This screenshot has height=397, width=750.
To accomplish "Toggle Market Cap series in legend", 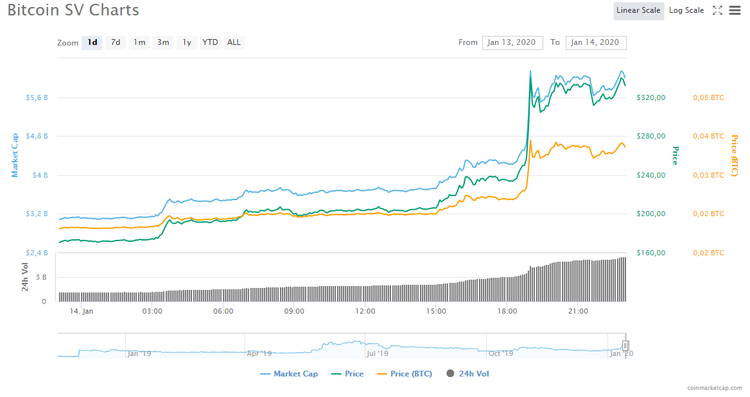I will point(289,374).
